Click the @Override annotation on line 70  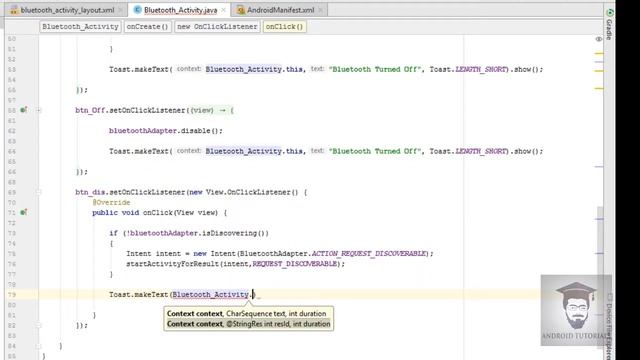(x=111, y=202)
